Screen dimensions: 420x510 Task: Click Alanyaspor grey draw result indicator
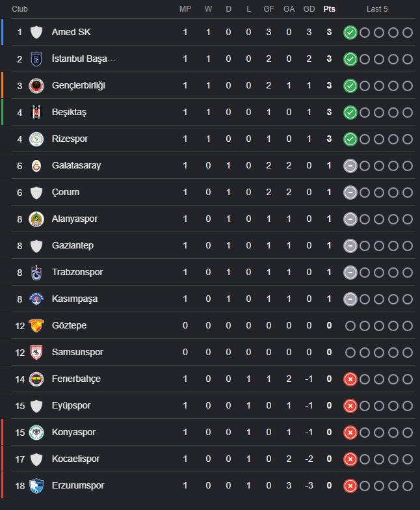click(x=350, y=219)
